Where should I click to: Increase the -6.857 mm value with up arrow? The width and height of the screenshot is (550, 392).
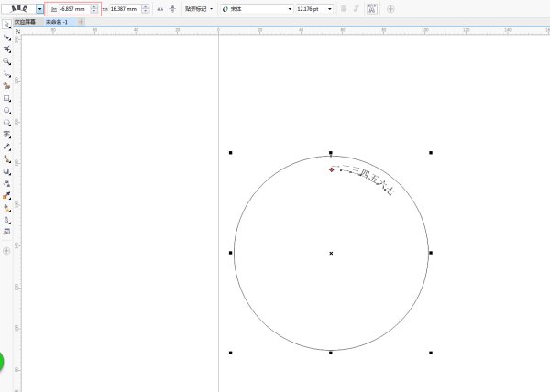pos(94,6)
